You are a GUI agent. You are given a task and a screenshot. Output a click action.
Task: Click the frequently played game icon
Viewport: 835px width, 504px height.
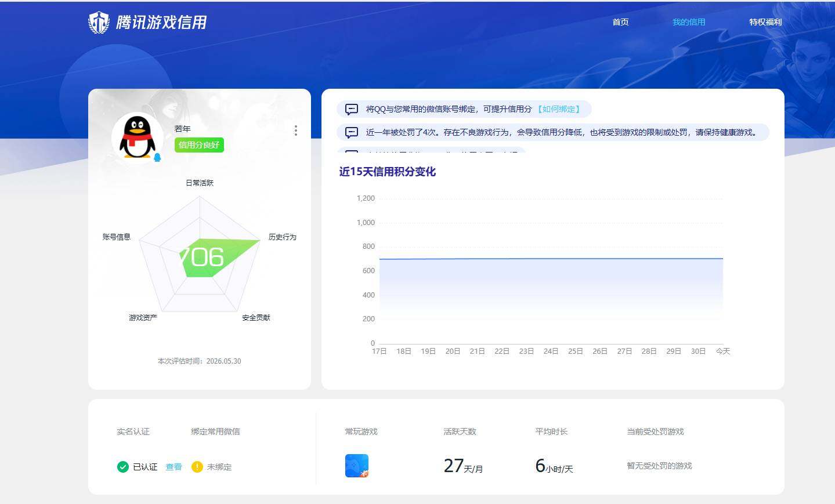click(x=357, y=466)
